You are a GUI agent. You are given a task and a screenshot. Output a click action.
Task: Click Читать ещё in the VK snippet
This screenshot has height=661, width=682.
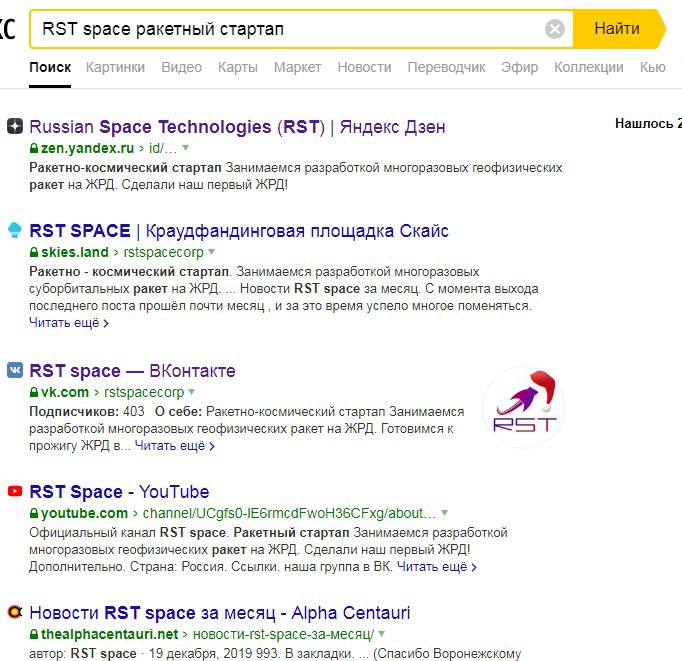[174, 446]
